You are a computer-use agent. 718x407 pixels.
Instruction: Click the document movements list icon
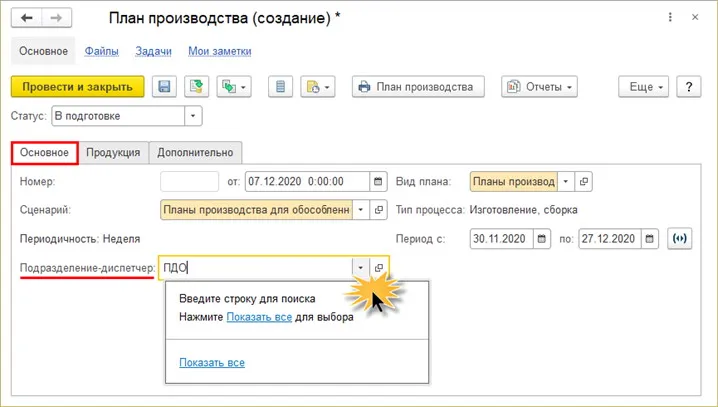pos(280,87)
